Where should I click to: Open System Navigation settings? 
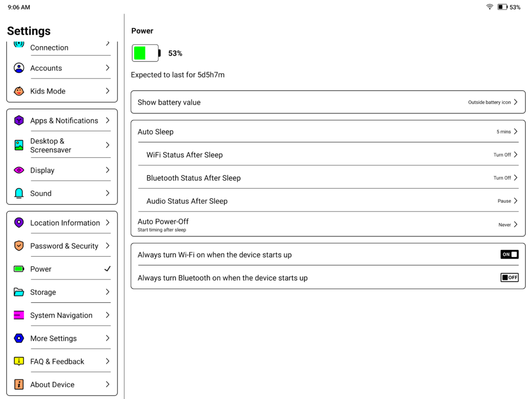point(61,315)
